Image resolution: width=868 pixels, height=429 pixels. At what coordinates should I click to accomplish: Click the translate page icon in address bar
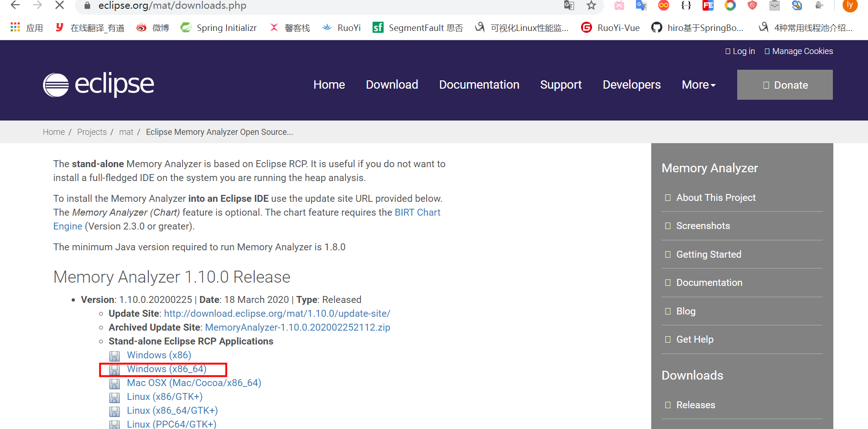click(569, 6)
